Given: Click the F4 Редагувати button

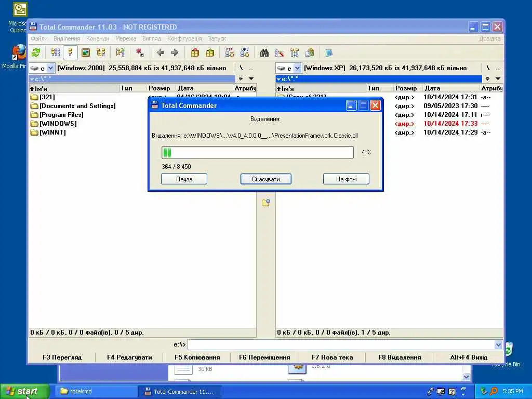Looking at the screenshot, I should click(x=129, y=357).
